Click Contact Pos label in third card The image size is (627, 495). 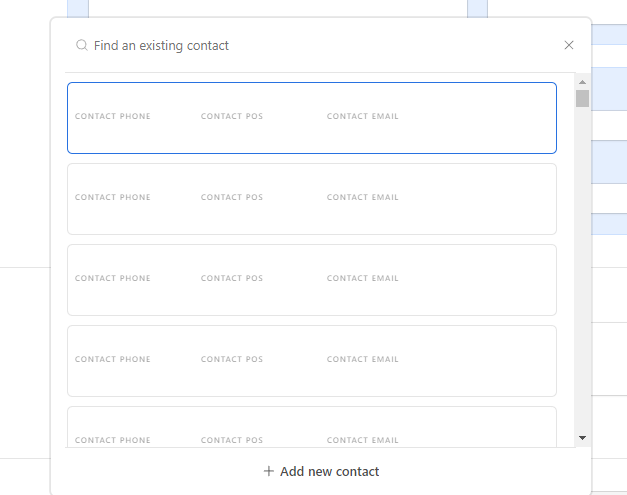pos(232,278)
